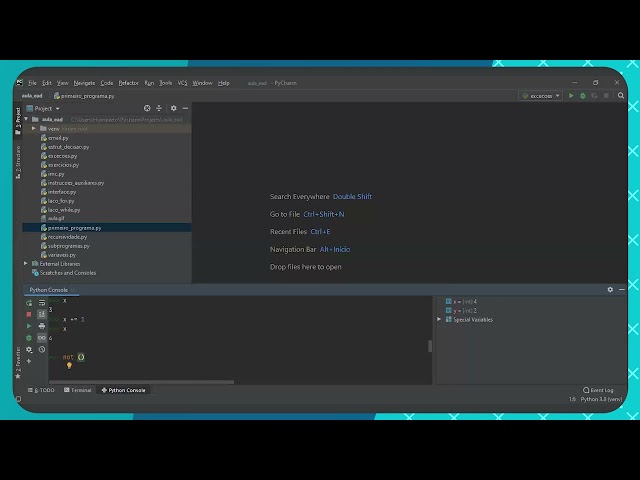Click the locate/scroll-from-source icon in the Project panel
The height and width of the screenshot is (480, 640).
click(x=147, y=108)
